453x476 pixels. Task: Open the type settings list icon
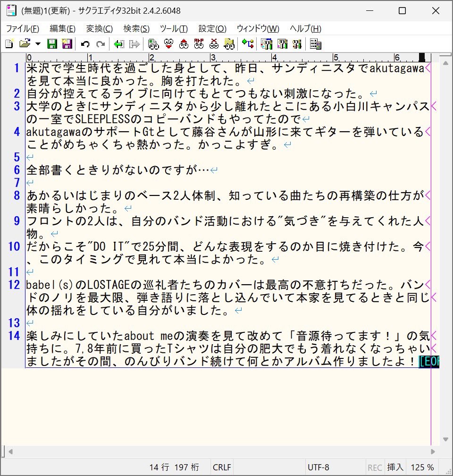(267, 44)
